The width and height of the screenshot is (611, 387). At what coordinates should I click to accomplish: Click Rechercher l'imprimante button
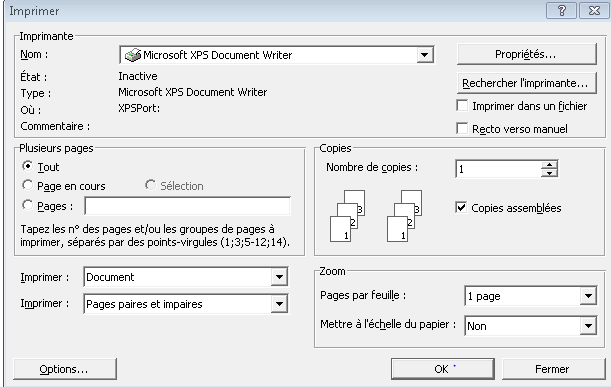point(526,83)
